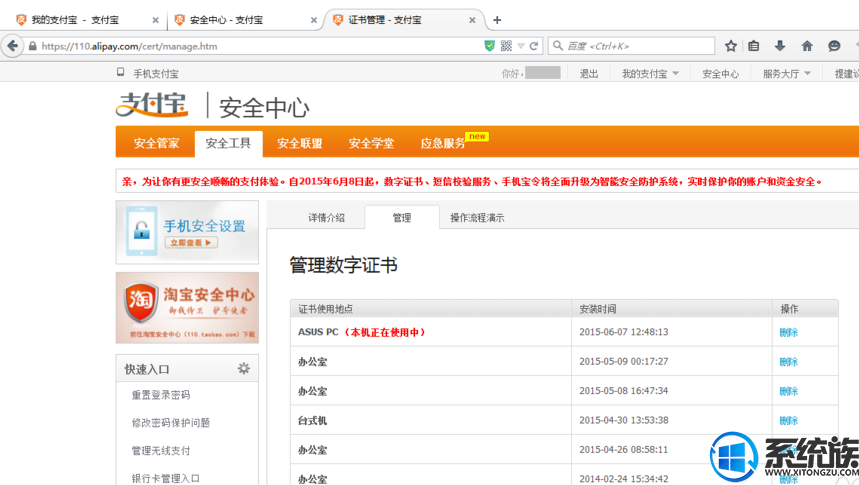859x485 pixels.
Task: Click the browser back arrow button
Action: tap(12, 46)
